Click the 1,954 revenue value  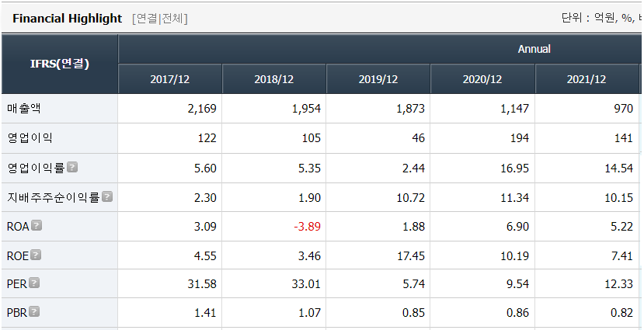click(305, 109)
